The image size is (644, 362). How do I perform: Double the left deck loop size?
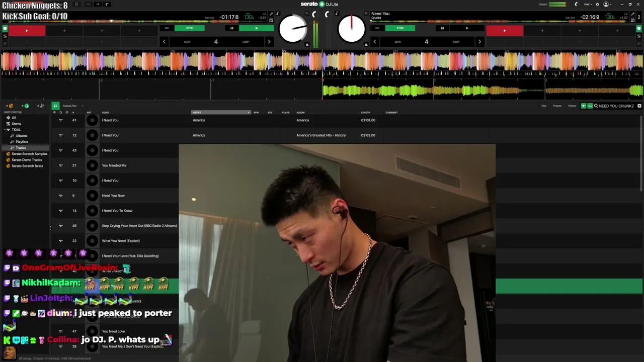[x=269, y=42]
